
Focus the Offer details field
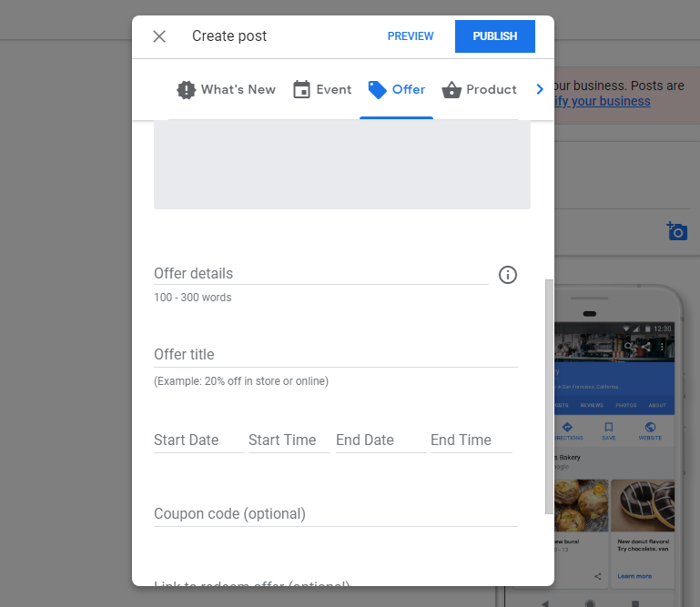[x=321, y=274]
